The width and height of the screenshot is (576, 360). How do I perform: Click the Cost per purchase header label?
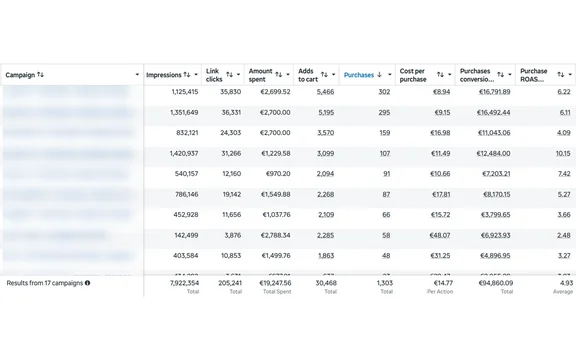[x=413, y=75]
